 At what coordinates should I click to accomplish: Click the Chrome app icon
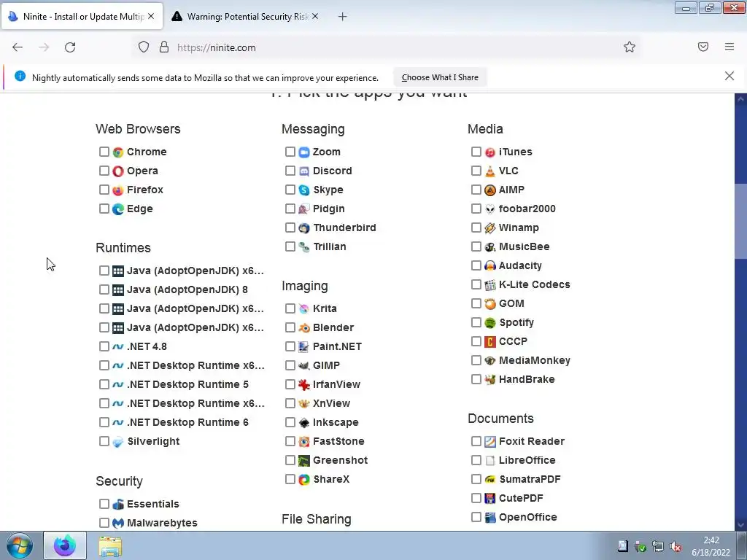click(118, 152)
